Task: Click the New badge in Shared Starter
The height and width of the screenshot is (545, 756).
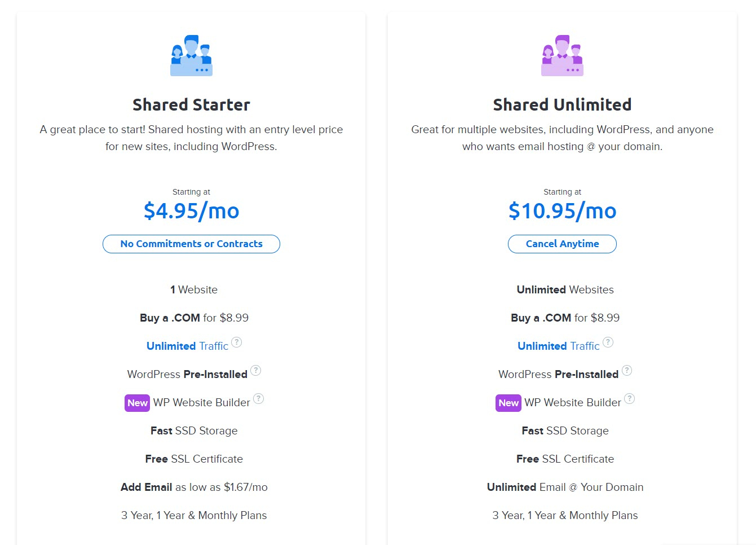Action: click(x=137, y=403)
